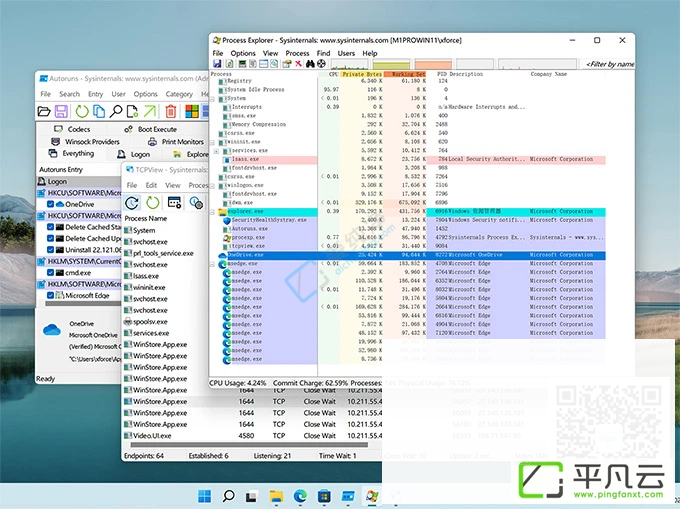
Task: Click TCPView horizontal scrollbar
Action: coord(249,445)
